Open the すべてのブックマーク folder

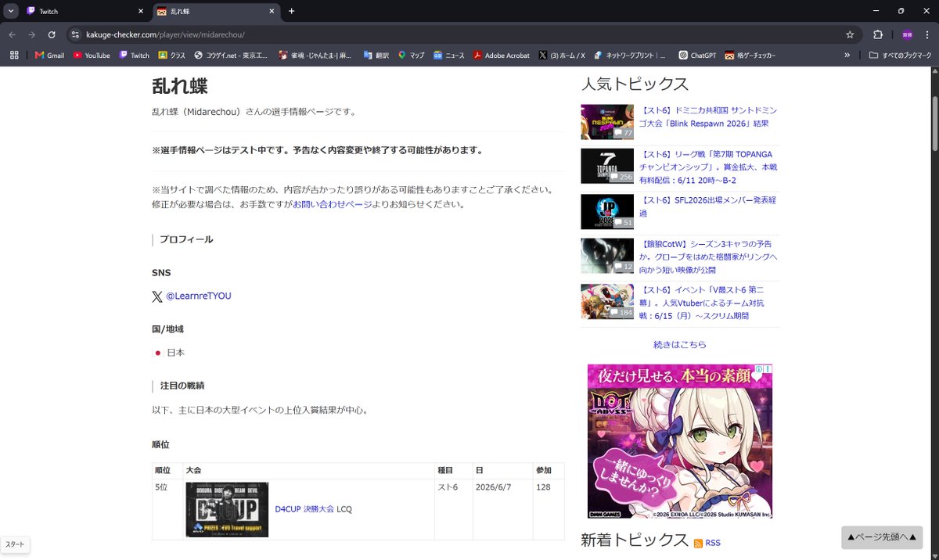click(900, 56)
